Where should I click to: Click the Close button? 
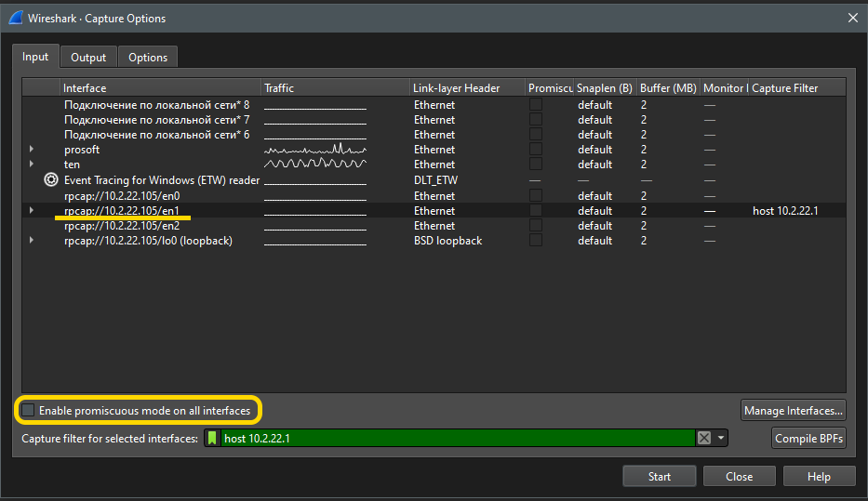(739, 476)
